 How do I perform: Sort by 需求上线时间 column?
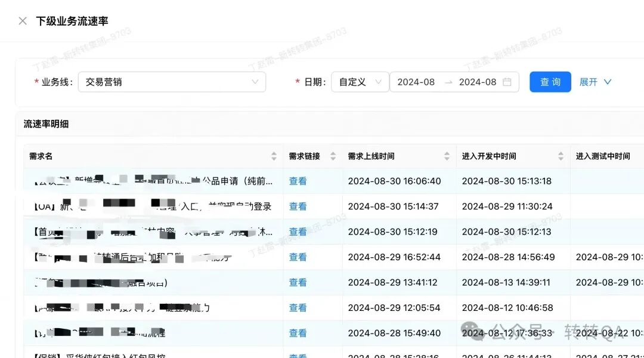click(447, 156)
